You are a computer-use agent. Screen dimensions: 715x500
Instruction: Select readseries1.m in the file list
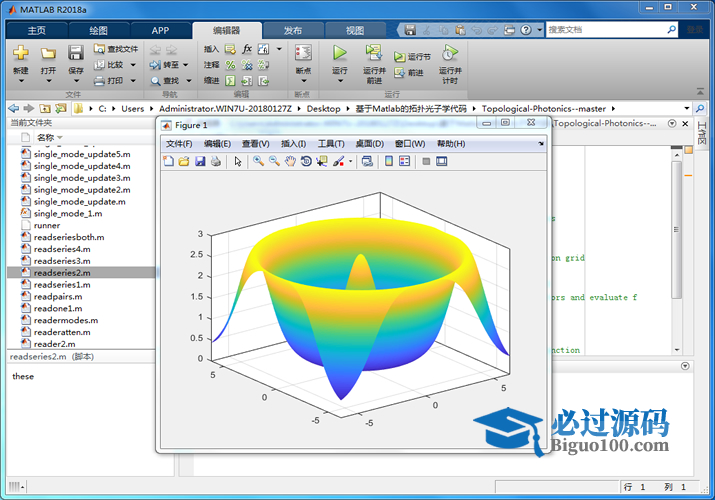pyautogui.click(x=62, y=285)
